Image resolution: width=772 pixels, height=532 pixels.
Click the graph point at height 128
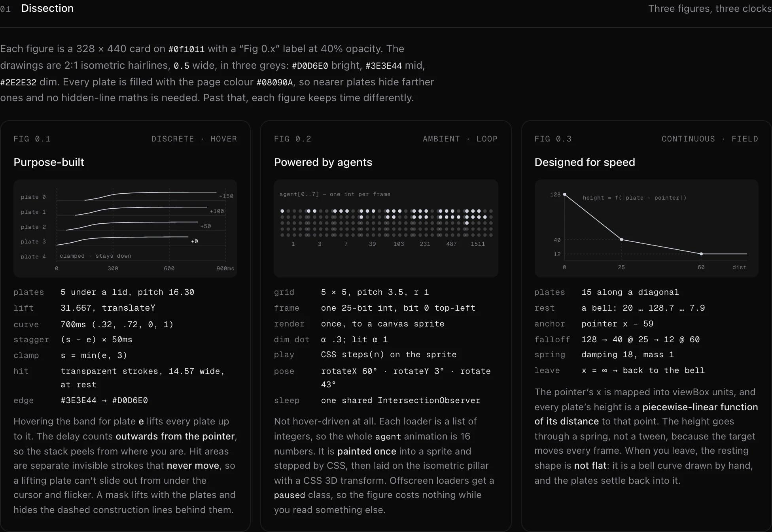pos(564,194)
